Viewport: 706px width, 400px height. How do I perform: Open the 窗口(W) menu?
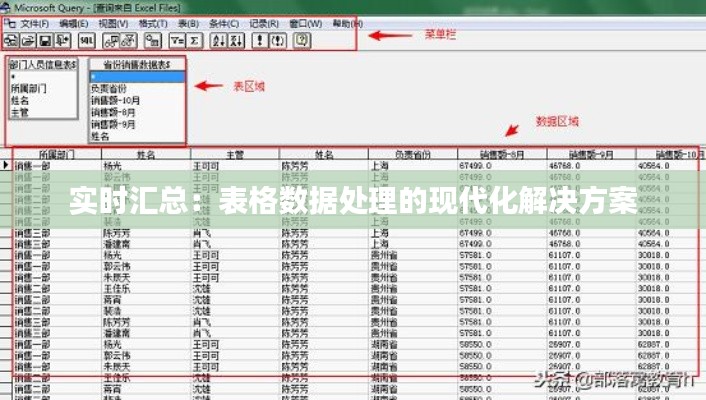click(306, 23)
